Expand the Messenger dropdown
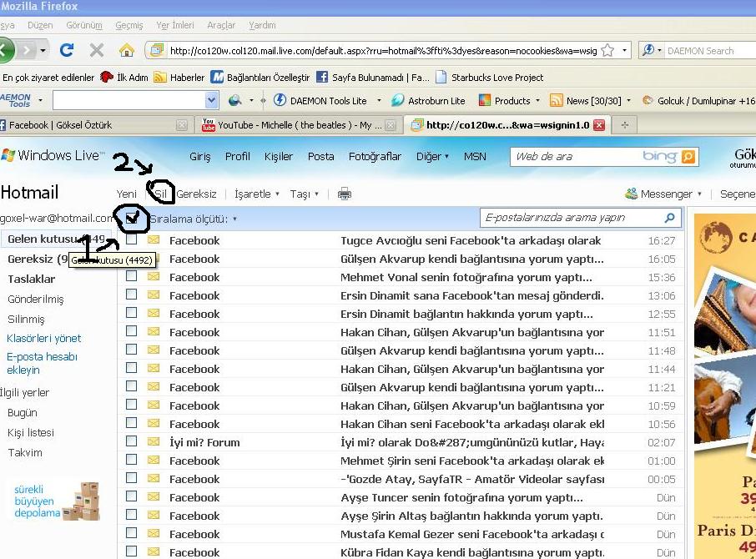This screenshot has width=756, height=559. click(699, 194)
